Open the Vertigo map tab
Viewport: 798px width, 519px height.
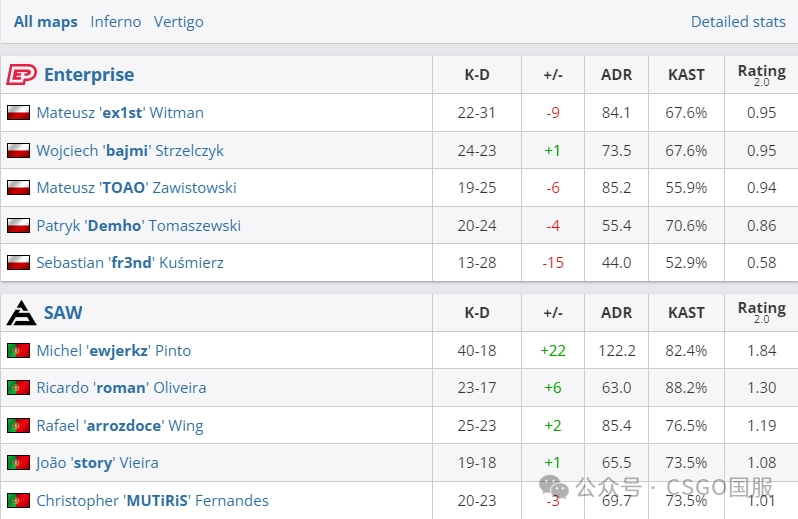[179, 21]
